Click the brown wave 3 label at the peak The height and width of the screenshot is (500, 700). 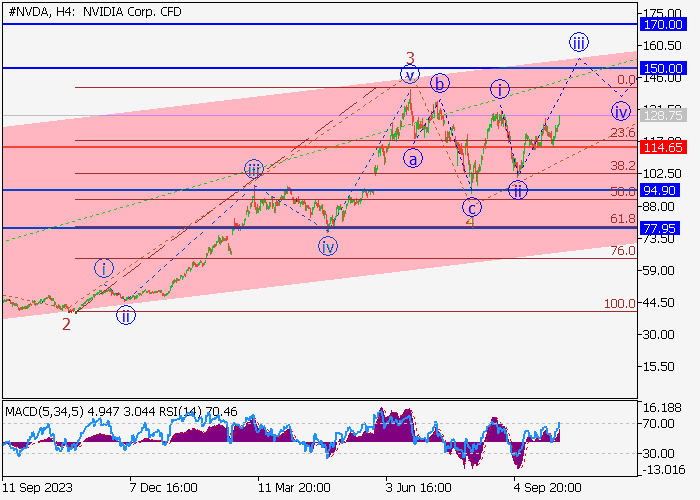coord(410,58)
